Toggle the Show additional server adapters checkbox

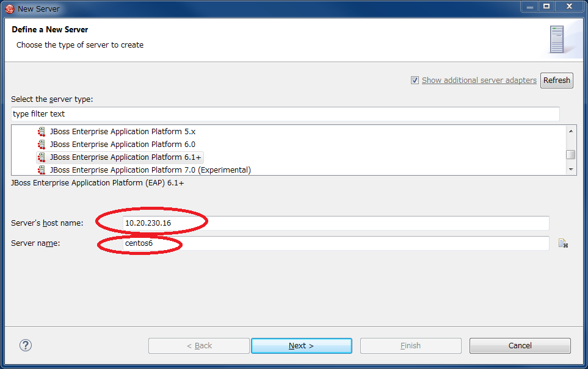click(x=415, y=80)
